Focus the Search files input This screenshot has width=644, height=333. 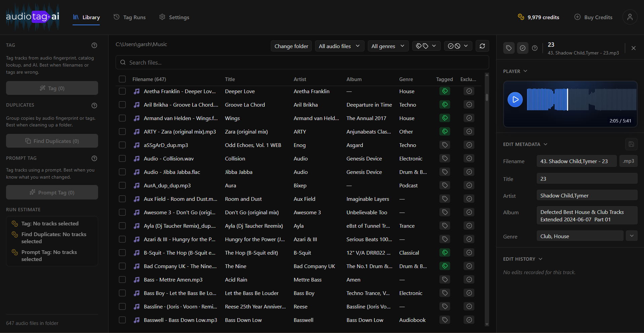302,63
